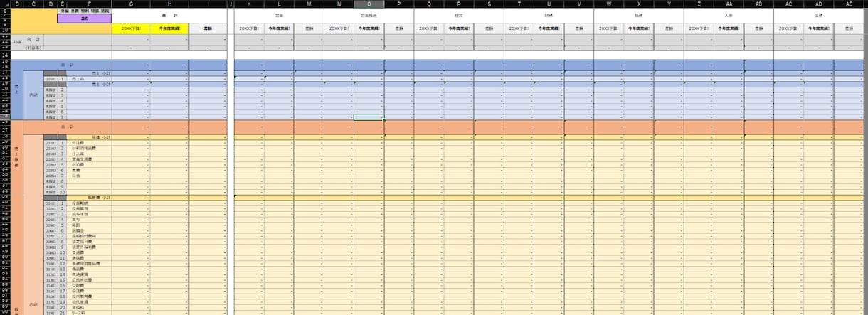Click the '合 計' header above columns G to I
This screenshot has width=868, height=315.
coord(169,15)
